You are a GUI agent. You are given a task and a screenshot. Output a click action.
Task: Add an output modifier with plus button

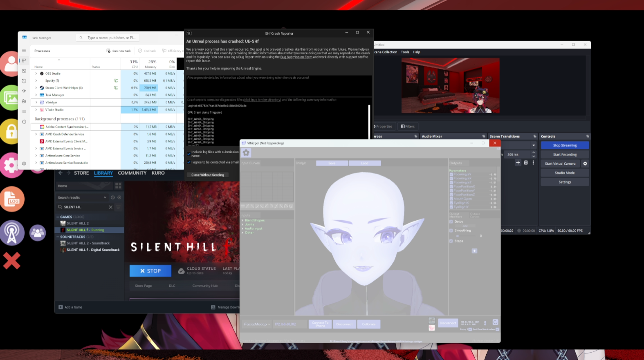[474, 251]
